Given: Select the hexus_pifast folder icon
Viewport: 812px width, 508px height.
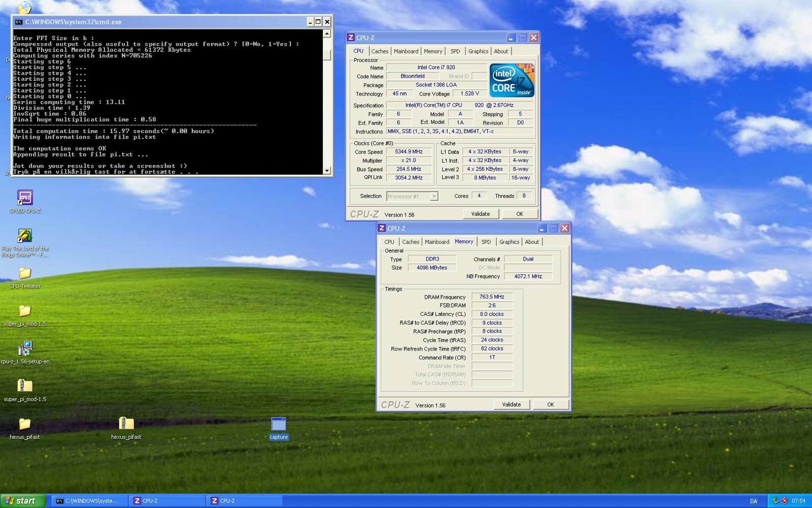Looking at the screenshot, I should click(24, 424).
